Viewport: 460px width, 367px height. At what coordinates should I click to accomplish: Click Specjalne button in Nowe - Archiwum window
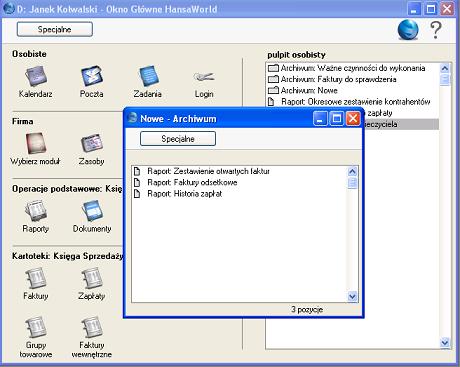pos(178,139)
